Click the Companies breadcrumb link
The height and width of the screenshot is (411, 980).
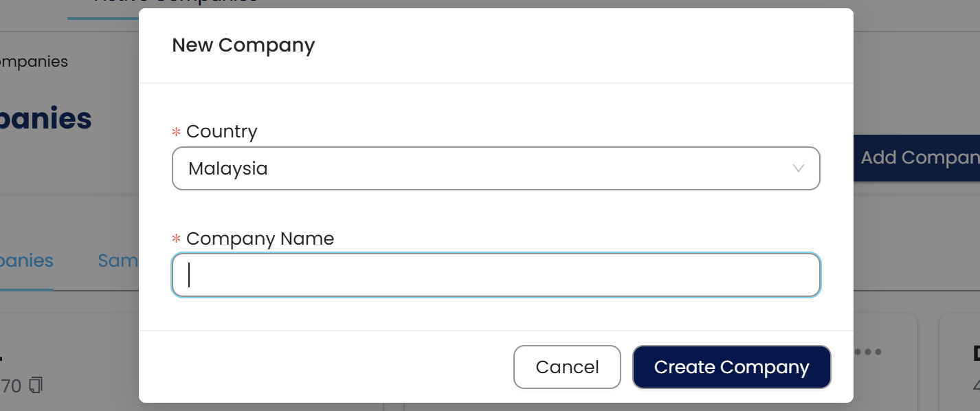click(34, 62)
